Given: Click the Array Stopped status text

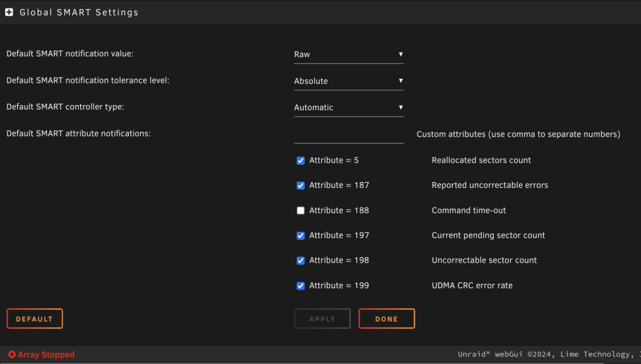Looking at the screenshot, I should 46,354.
